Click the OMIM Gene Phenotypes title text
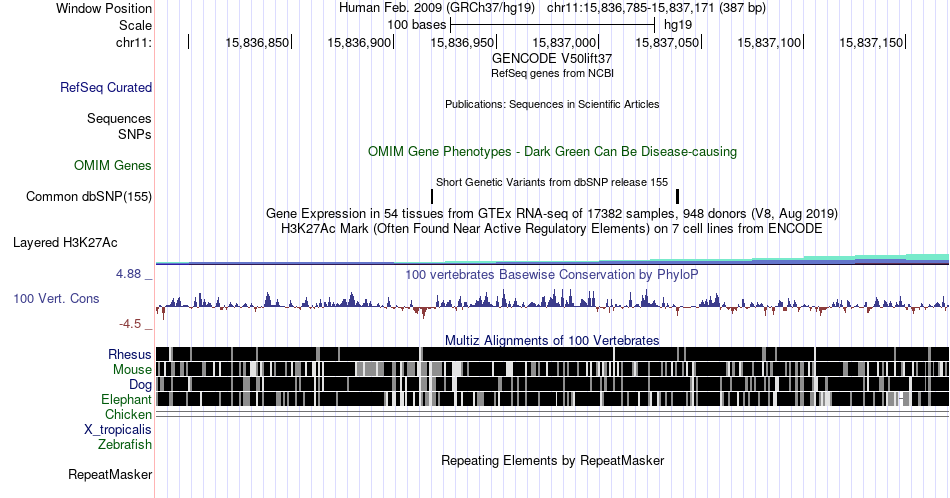950x498 pixels. (x=552, y=151)
